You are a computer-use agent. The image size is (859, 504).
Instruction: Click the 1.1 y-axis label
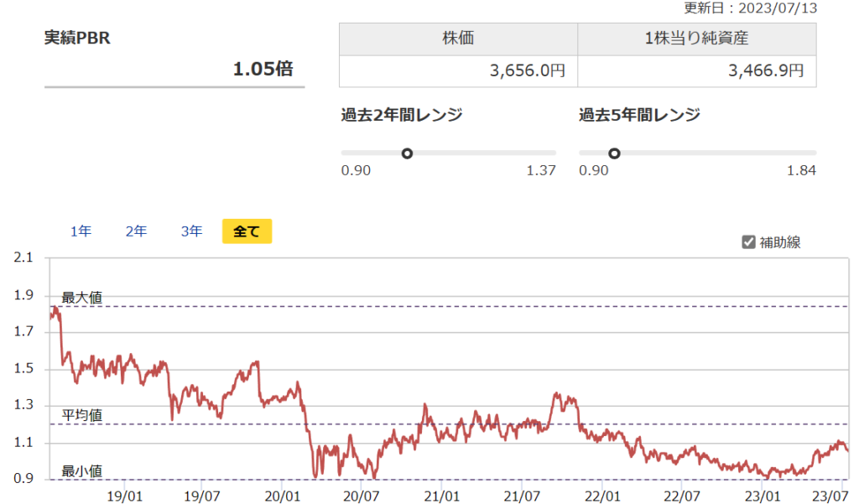coord(23,442)
